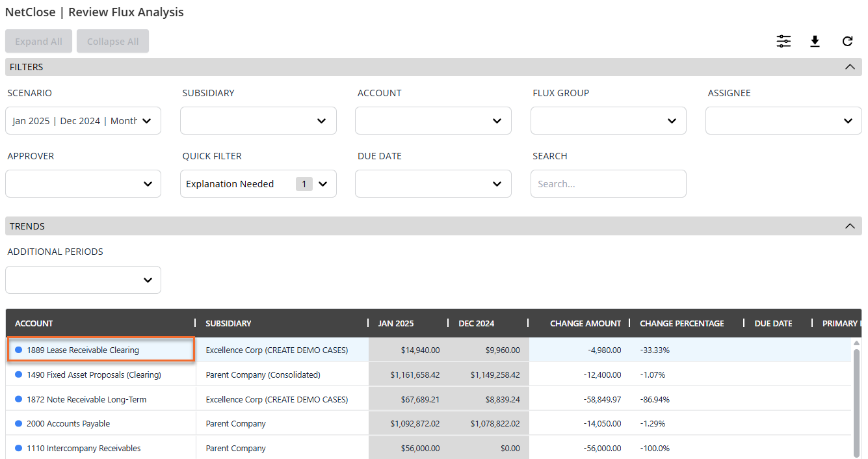
Task: Click the refresh icon
Action: click(x=847, y=42)
